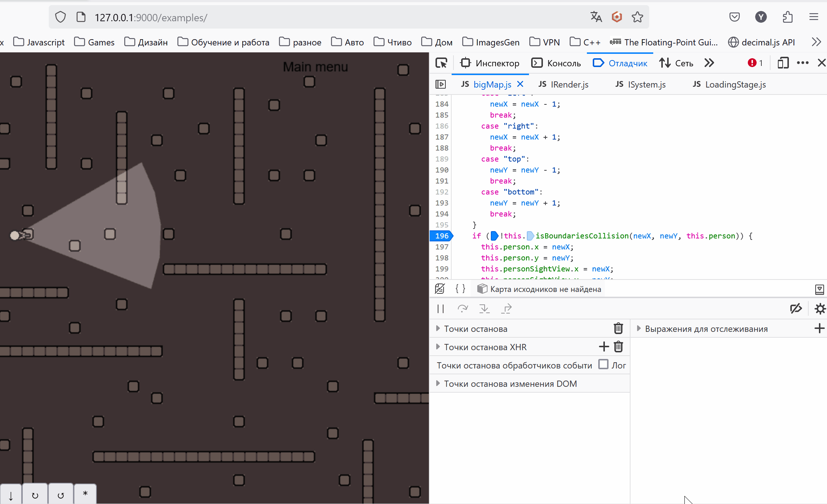Remove the breakpoint at line 196

tap(442, 236)
